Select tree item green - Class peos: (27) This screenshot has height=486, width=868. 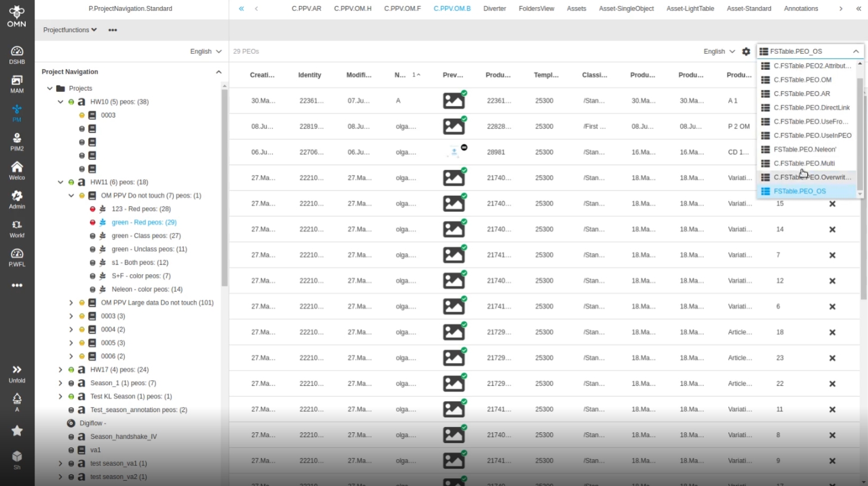coord(146,236)
